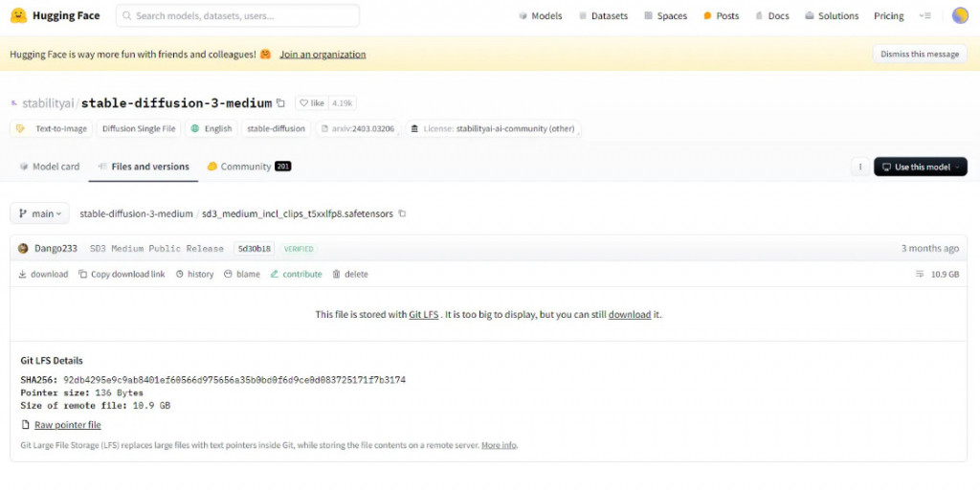Image resolution: width=980 pixels, height=492 pixels.
Task: Open Dango233 avatar
Action: [x=23, y=248]
